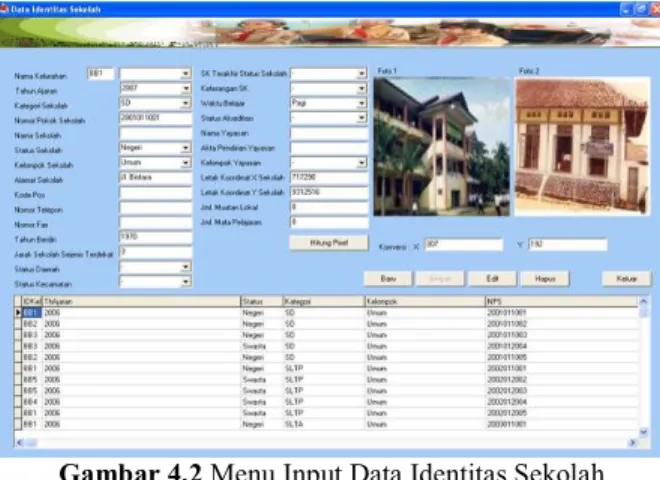Image resolution: width=660 pixels, height=480 pixels.
Task: Open the Kategori Sekolah dropdown
Action: click(x=185, y=103)
